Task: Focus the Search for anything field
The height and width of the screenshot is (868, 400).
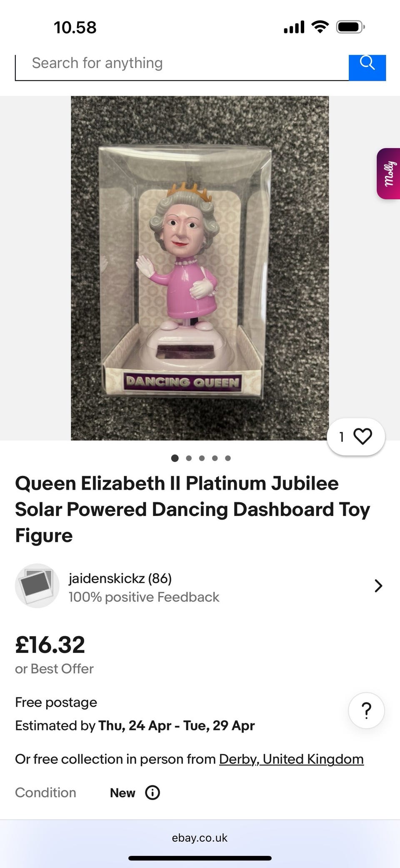Action: coord(182,67)
